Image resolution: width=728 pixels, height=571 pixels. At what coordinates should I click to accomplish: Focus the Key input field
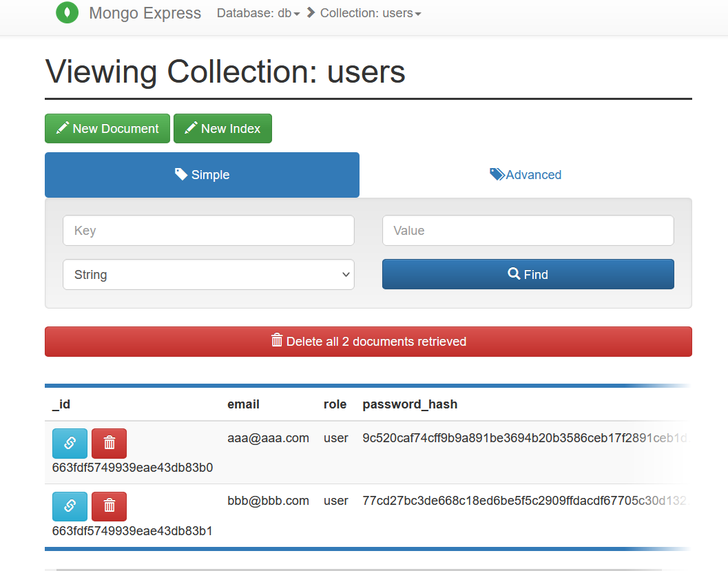tap(209, 230)
